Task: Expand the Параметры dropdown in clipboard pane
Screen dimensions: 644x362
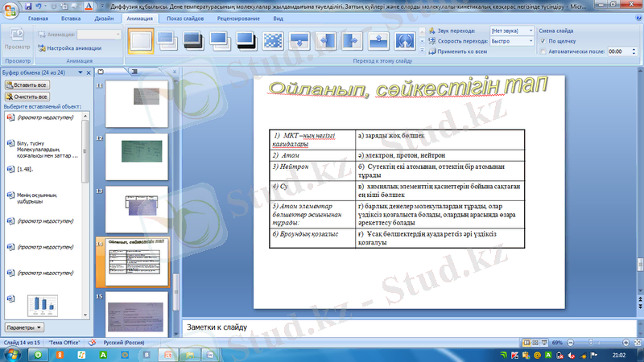Action: click(x=24, y=327)
